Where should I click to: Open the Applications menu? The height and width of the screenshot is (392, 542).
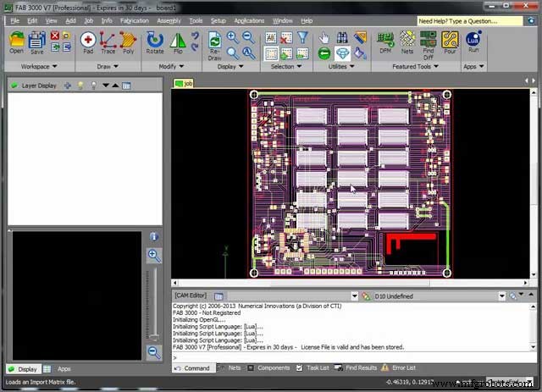click(x=249, y=20)
